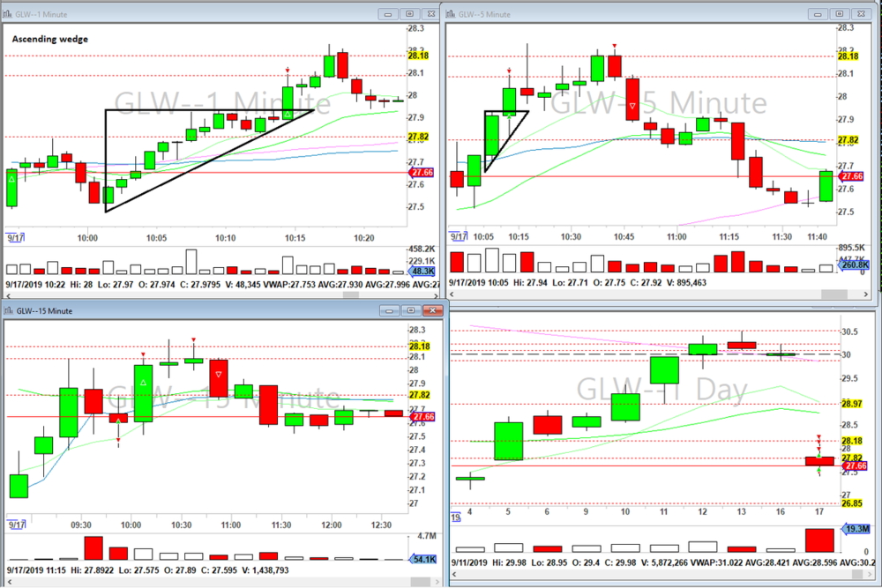Select the 9/17 date label in 5 Minute chart
The image size is (882, 588).
tap(459, 237)
